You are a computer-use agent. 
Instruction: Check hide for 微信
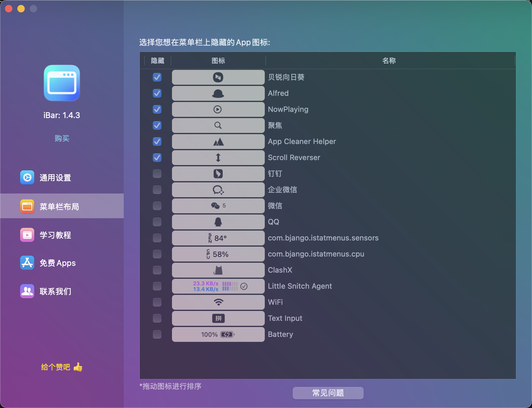[x=157, y=206]
